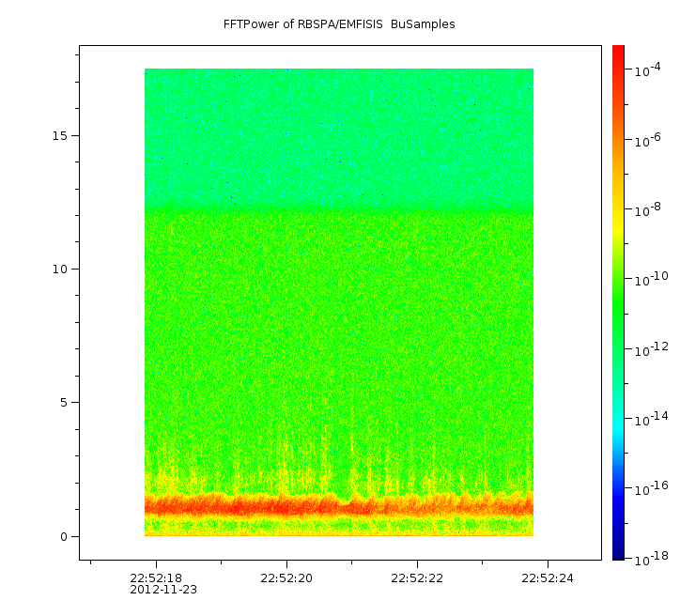Click the vertical color bar legend
This screenshot has height=616, width=680.
click(618, 302)
